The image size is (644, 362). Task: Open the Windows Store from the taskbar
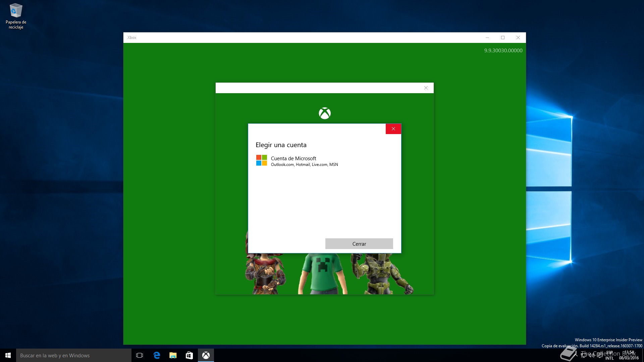pyautogui.click(x=190, y=355)
